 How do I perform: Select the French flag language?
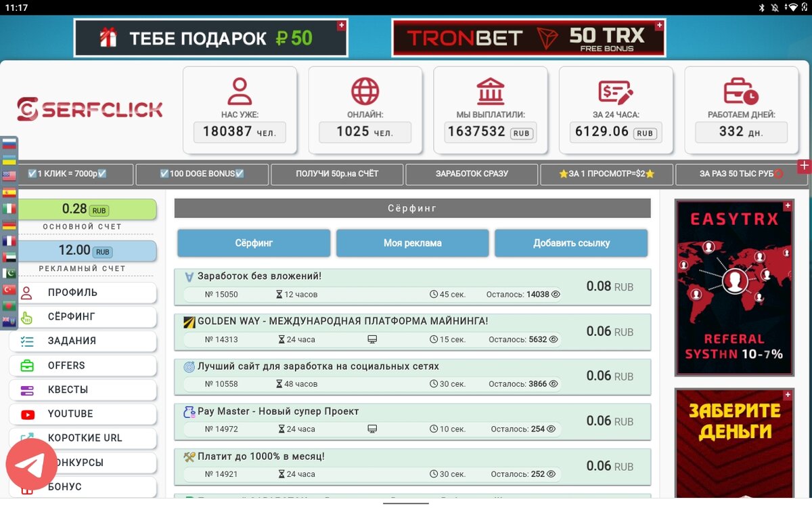[9, 240]
